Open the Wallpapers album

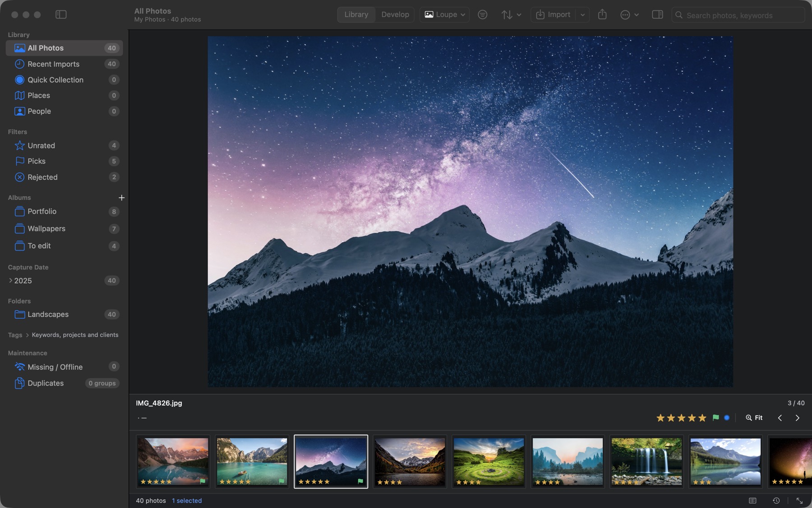click(64, 228)
